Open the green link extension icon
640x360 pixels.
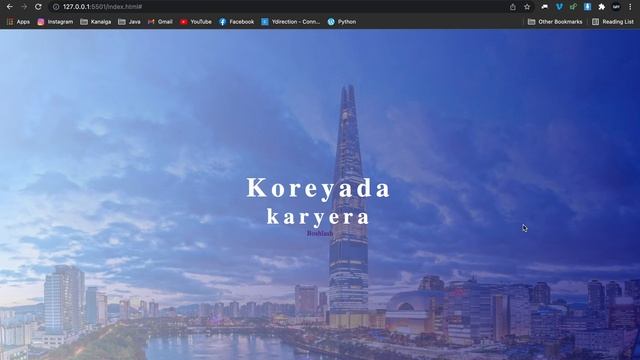[x=573, y=7]
